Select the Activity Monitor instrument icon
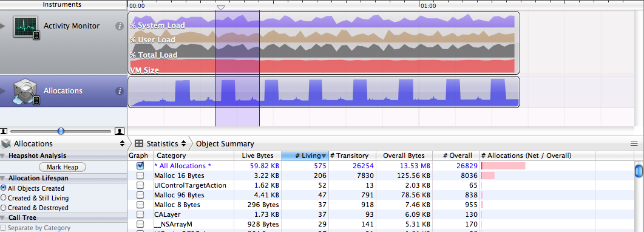Viewport: 644px width, 232px height. tap(26, 27)
